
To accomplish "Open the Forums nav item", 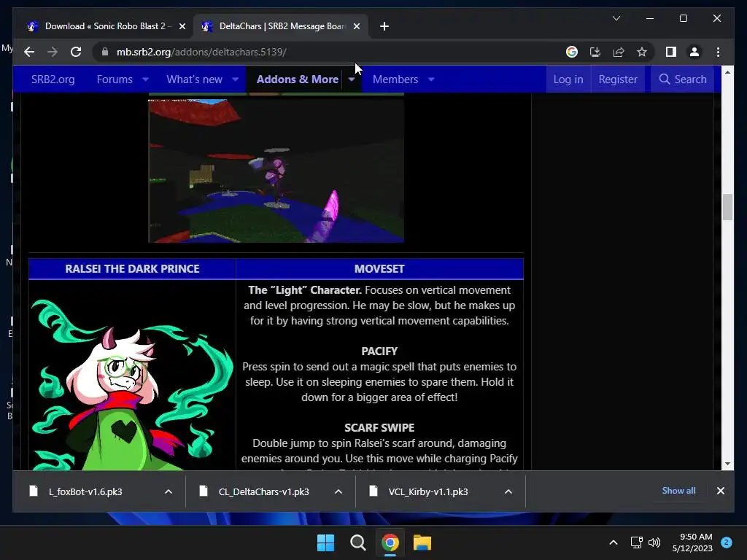I will tap(115, 79).
